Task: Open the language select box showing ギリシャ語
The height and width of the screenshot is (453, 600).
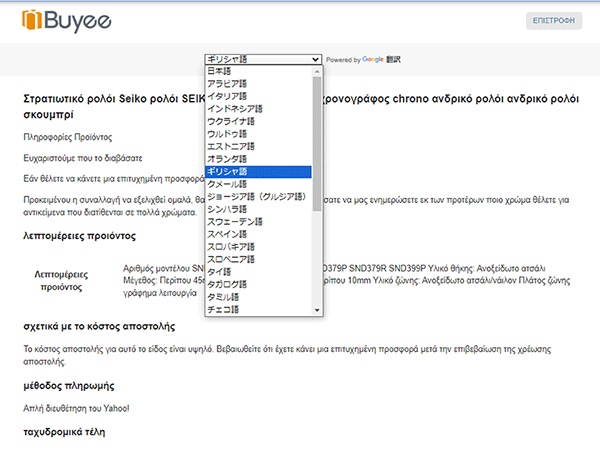Action: (263, 59)
